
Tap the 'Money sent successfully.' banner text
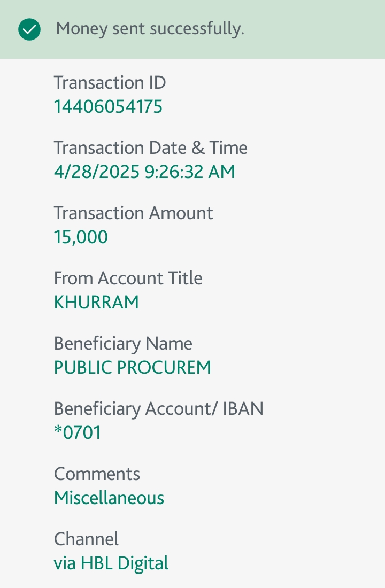coord(150,29)
